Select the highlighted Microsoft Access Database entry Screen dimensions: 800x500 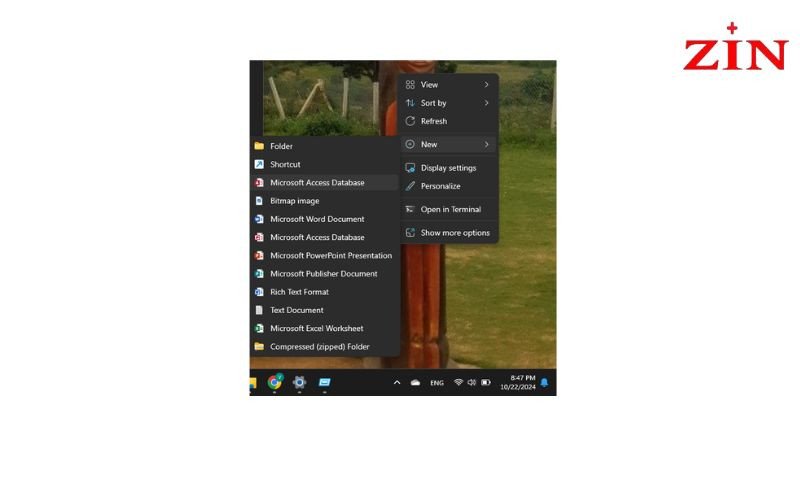(x=324, y=183)
